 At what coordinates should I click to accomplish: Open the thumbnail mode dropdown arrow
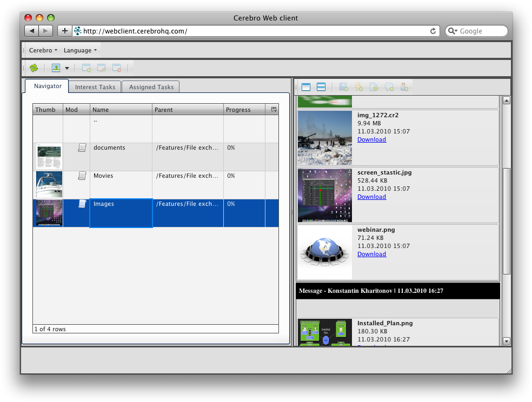pyautogui.click(x=66, y=68)
